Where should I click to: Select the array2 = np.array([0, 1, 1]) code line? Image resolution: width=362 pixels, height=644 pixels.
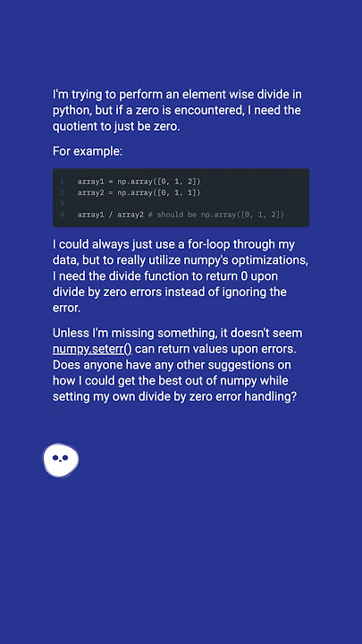(139, 192)
